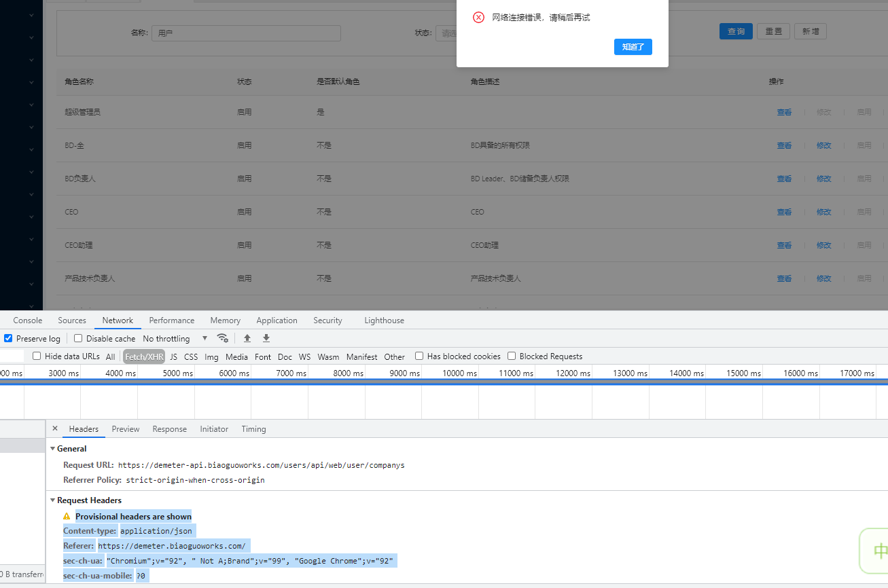Screen dimensions: 888x588
Task: Click the 新增 add button
Action: pyautogui.click(x=811, y=31)
